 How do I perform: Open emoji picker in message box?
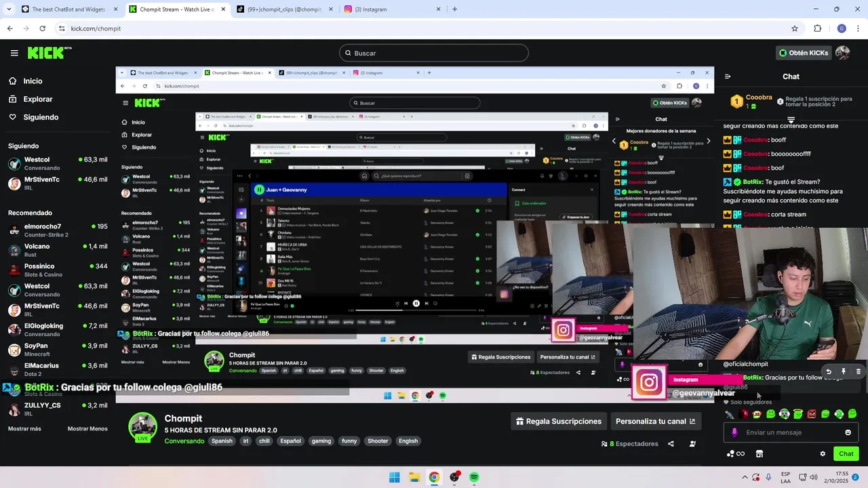pyautogui.click(x=848, y=432)
